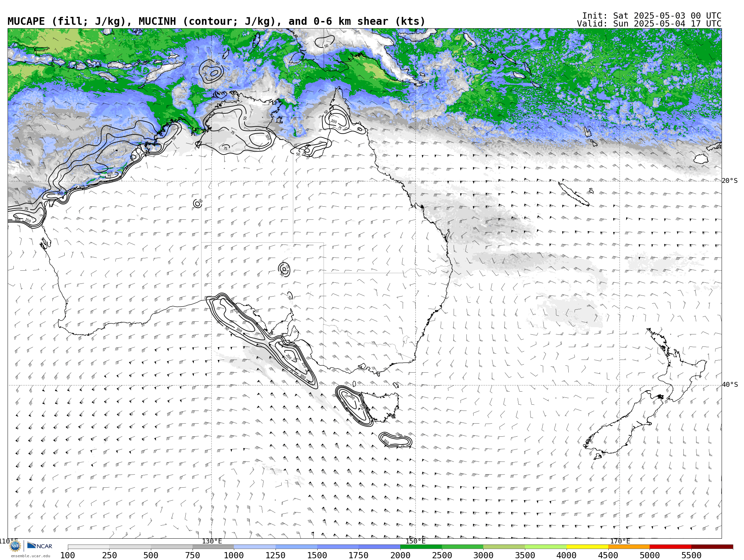
Task: Click the colorbar label 1250
Action: point(276,556)
